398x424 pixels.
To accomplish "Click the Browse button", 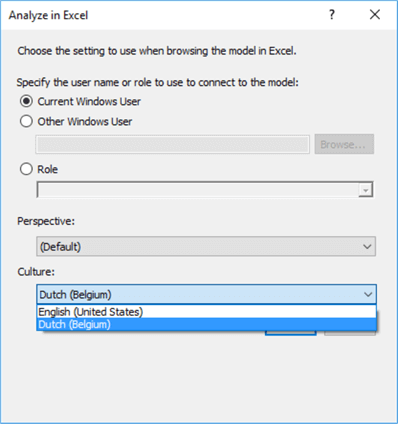I will click(x=344, y=144).
